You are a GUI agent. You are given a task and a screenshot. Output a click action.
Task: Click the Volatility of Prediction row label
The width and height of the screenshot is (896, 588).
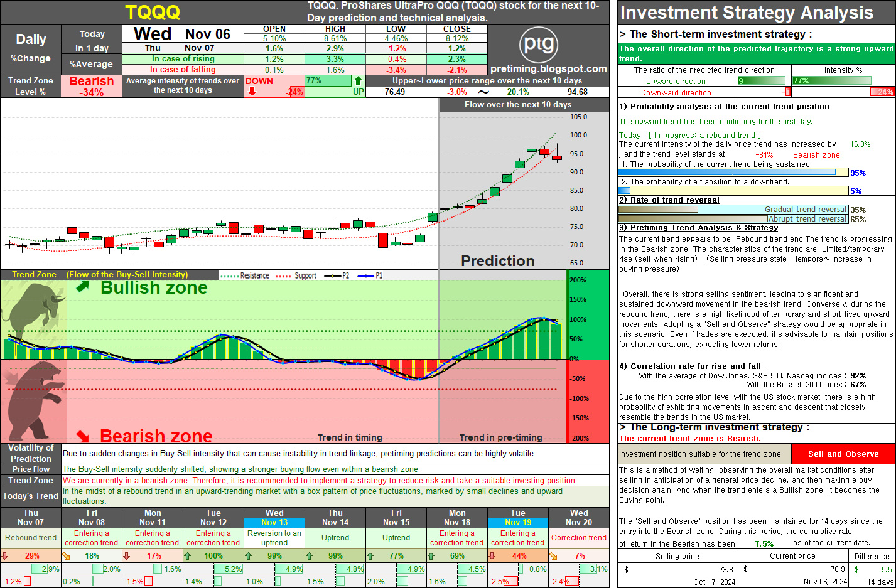click(31, 453)
